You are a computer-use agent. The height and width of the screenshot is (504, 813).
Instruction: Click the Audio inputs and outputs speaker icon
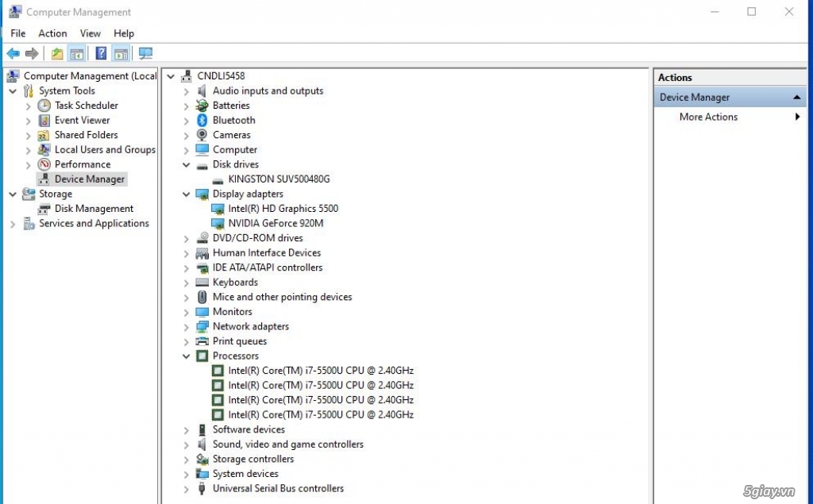click(202, 90)
